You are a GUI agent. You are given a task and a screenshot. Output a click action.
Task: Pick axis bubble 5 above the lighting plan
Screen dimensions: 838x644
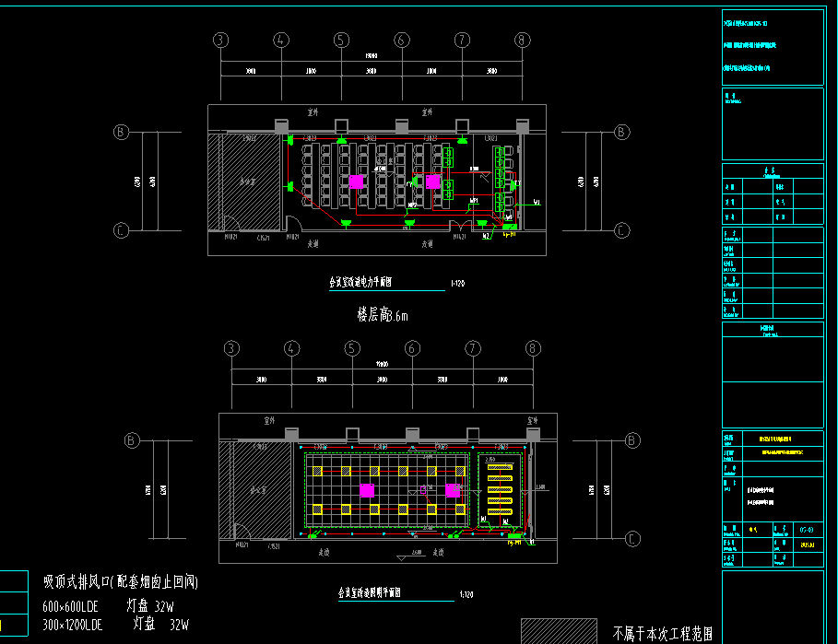coord(352,348)
